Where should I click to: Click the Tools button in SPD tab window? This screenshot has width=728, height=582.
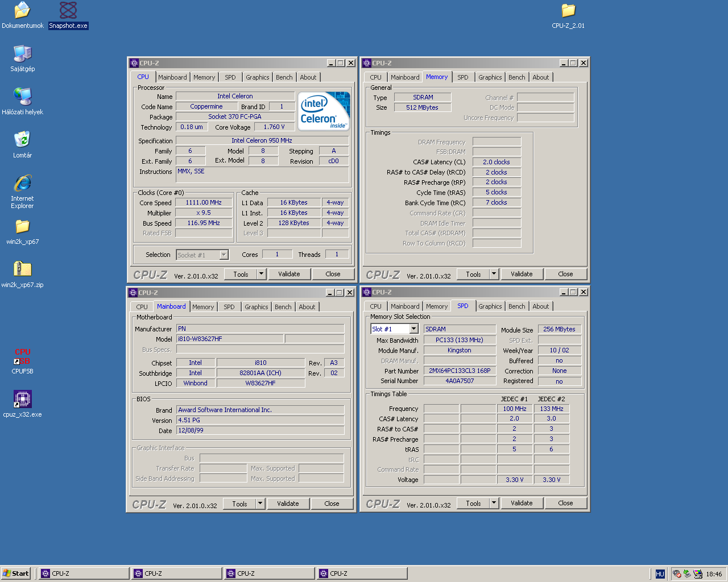pyautogui.click(x=474, y=503)
